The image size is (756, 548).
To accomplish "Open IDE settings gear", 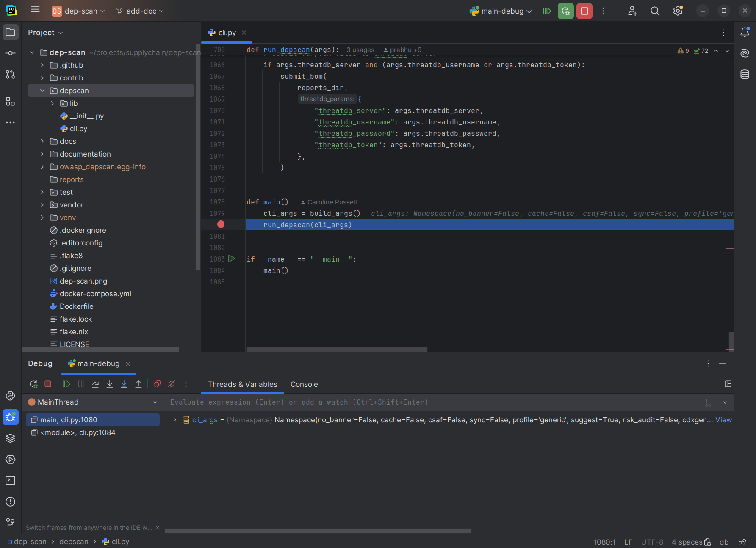I will coord(678,11).
